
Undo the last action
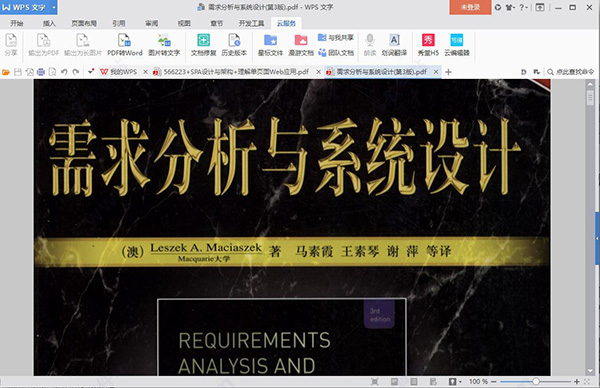64,72
